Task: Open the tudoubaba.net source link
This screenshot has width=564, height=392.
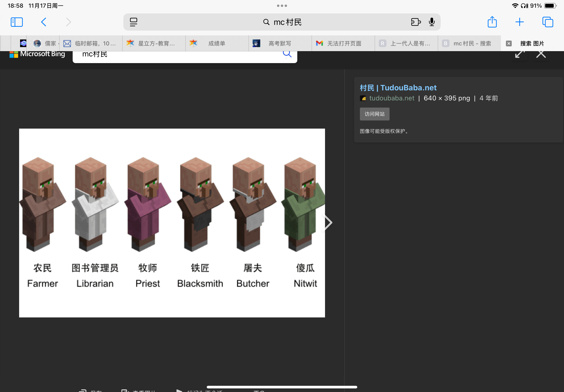Action: point(392,98)
